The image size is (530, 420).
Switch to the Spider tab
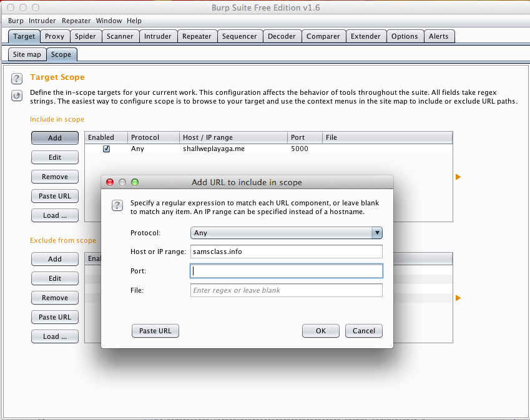click(85, 36)
